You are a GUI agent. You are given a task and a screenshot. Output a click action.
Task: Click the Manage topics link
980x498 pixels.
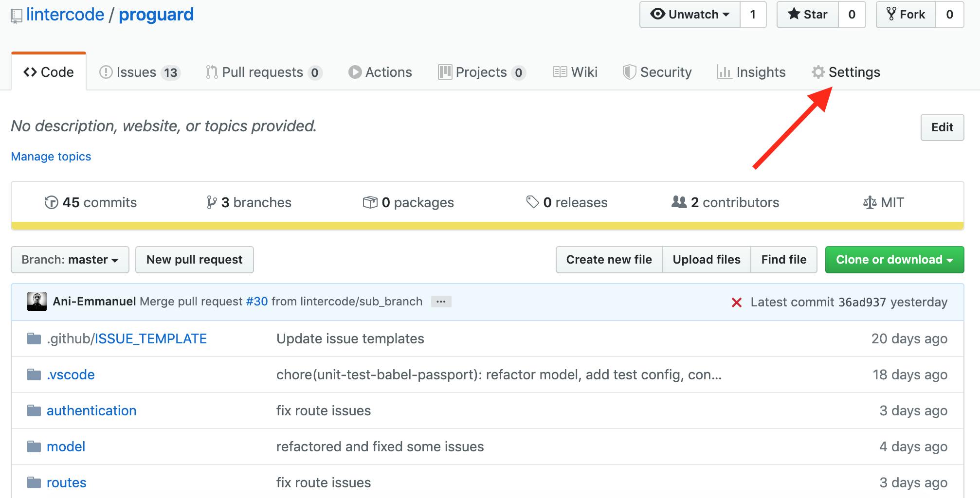pos(51,156)
